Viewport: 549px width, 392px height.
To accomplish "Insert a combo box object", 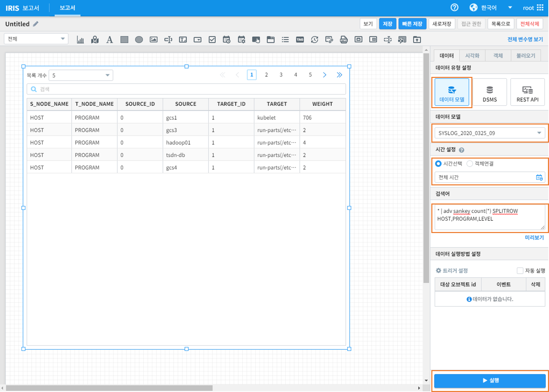I will coord(197,40).
